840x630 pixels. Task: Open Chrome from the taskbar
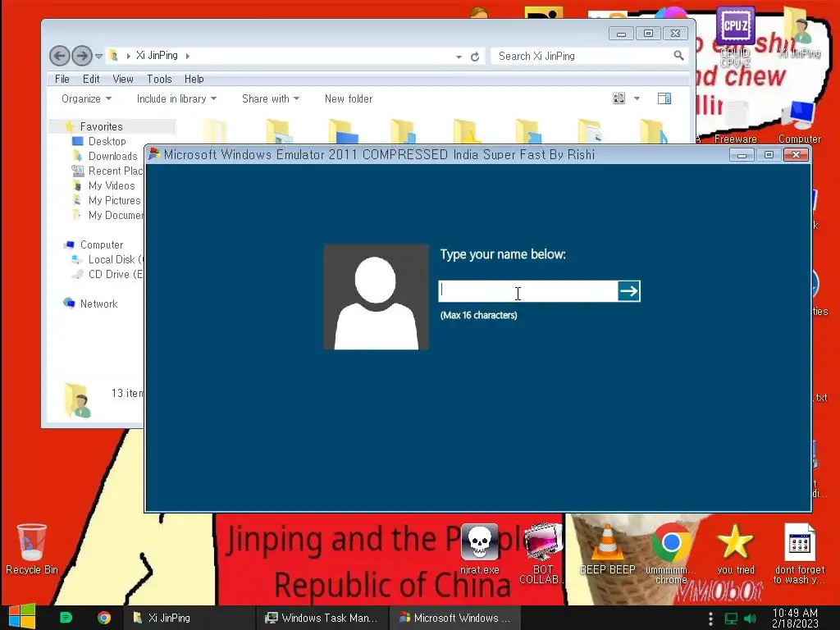(x=104, y=618)
